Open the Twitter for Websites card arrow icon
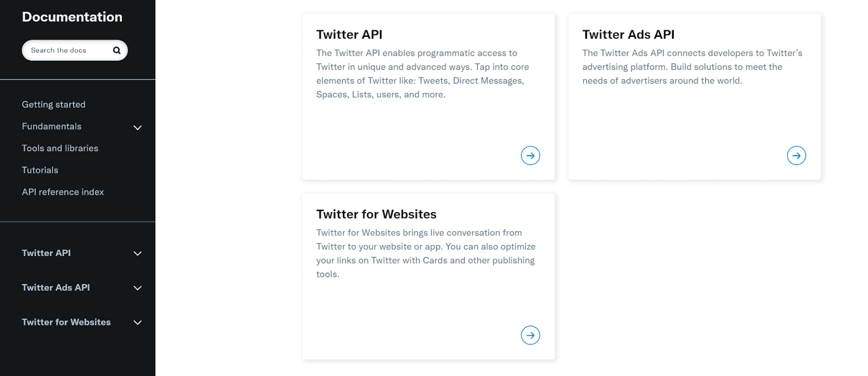Image resolution: width=868 pixels, height=376 pixels. pos(530,335)
